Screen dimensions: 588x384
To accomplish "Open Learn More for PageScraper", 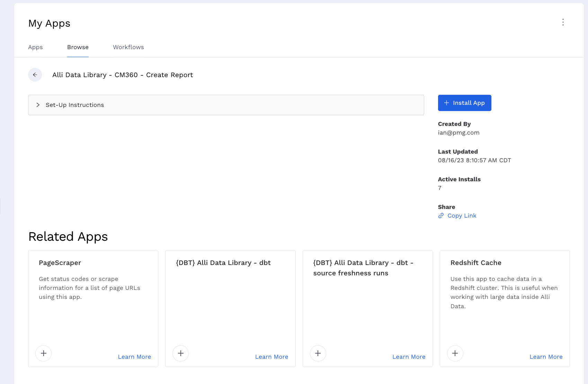I will (134, 357).
